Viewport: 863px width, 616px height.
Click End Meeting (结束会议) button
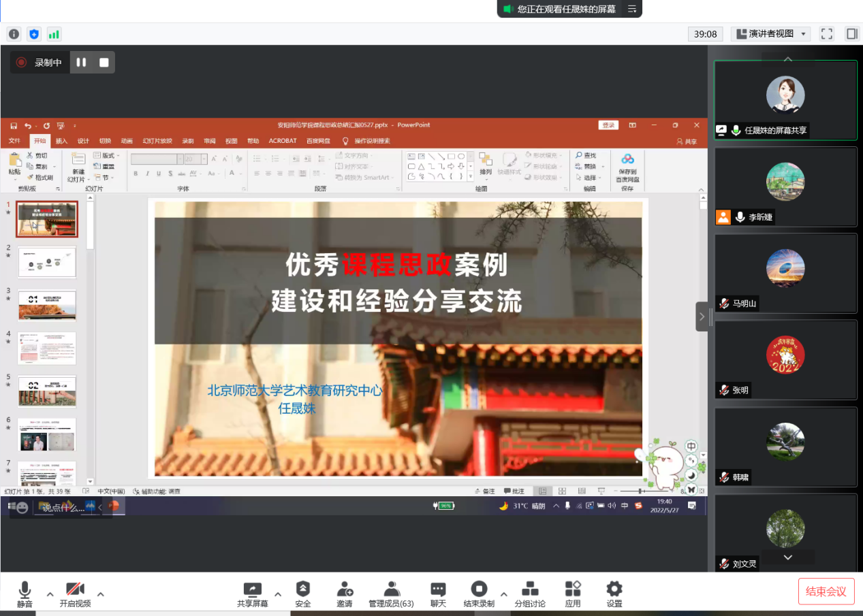[x=826, y=591]
